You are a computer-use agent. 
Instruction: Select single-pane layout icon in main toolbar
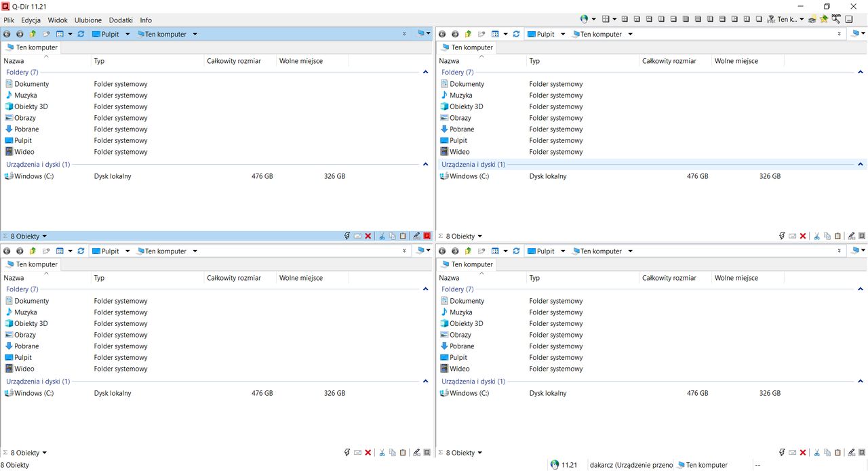coord(759,20)
